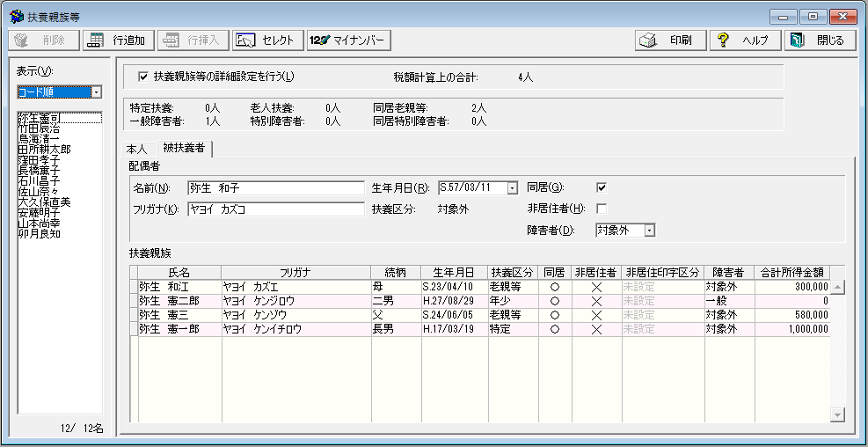Click the 削除 trash icon

22,40
